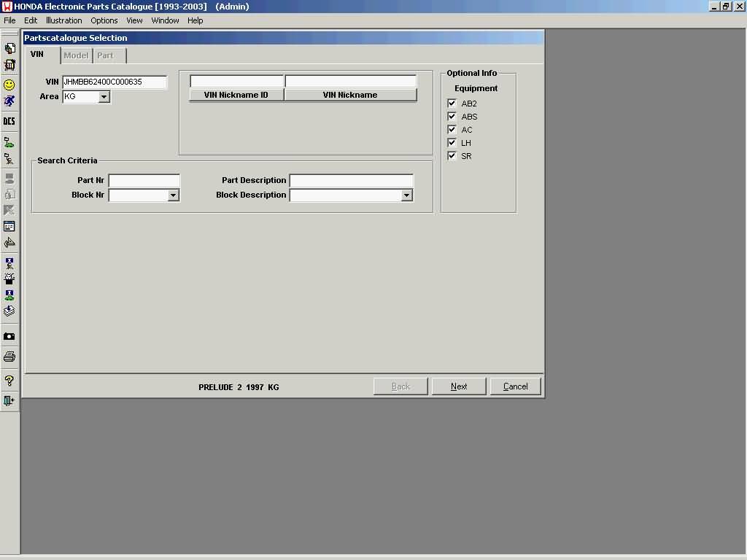Click the printer icon in sidebar
747x560 pixels.
coord(9,357)
